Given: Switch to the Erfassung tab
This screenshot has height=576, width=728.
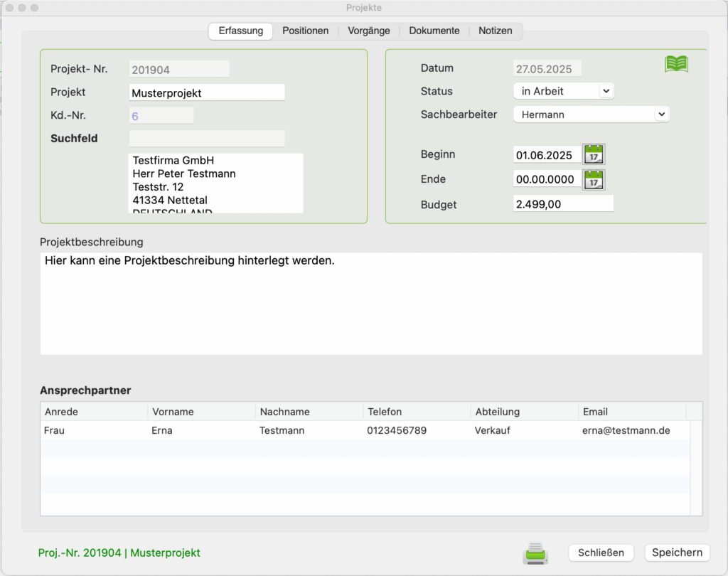Looking at the screenshot, I should click(x=240, y=31).
